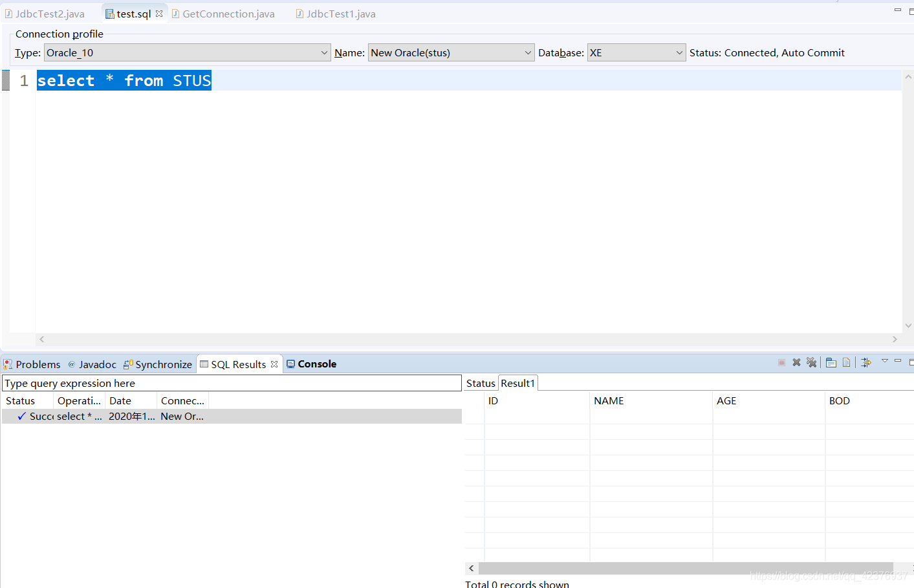Click the text mode display icon
This screenshot has height=588, width=914.
coord(847,363)
